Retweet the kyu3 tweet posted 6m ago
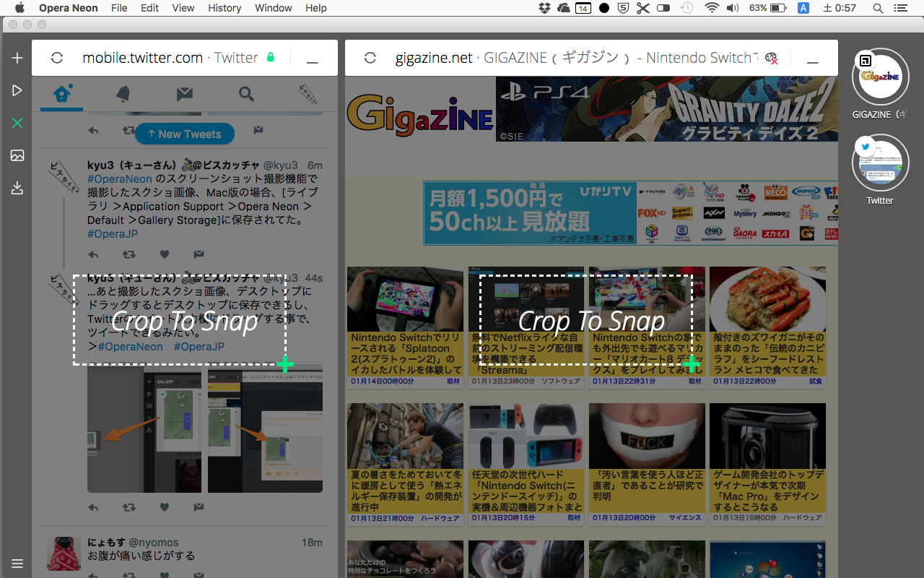The image size is (924, 578). [x=128, y=254]
